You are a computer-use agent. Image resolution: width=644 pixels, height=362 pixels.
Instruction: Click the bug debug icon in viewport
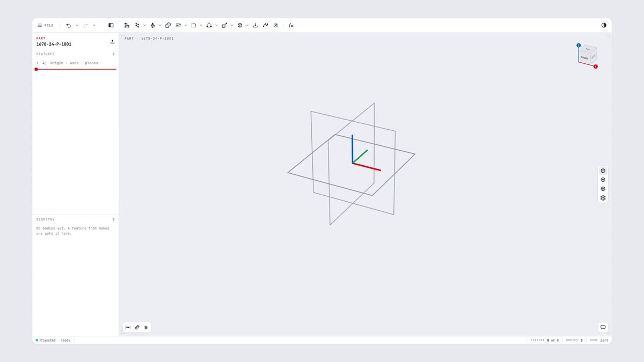click(146, 327)
